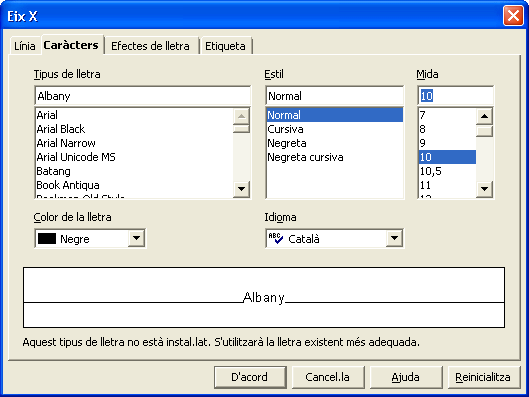529x397 pixels.
Task: Select Cursiva style
Action: pyautogui.click(x=335, y=129)
